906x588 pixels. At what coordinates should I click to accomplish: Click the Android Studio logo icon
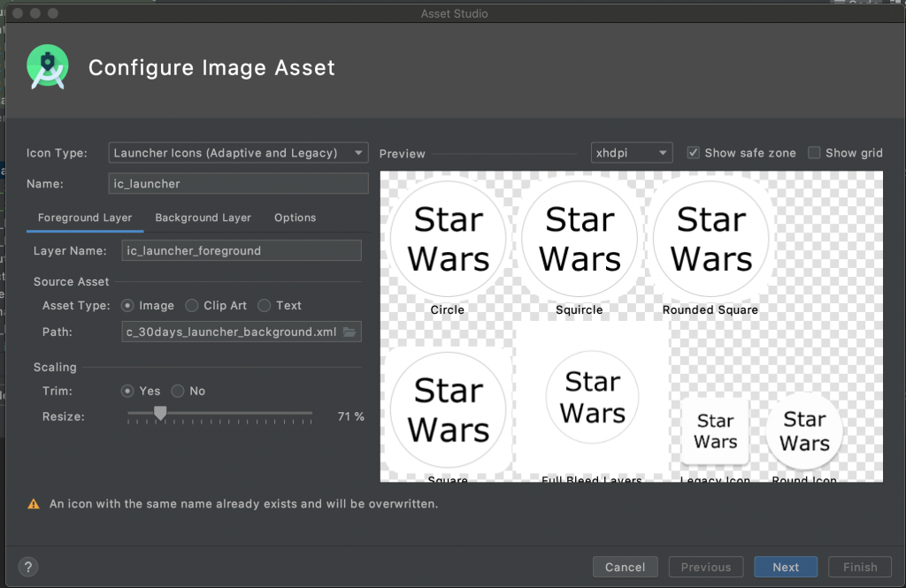48,66
